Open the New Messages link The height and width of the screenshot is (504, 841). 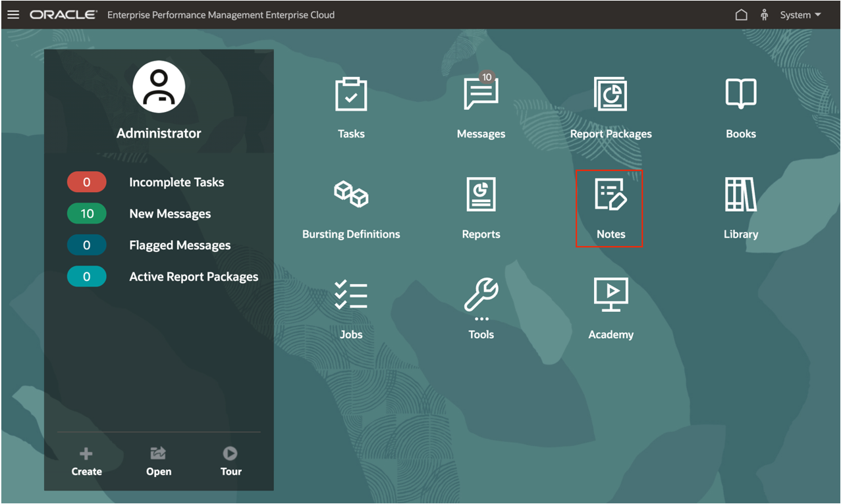(x=170, y=214)
